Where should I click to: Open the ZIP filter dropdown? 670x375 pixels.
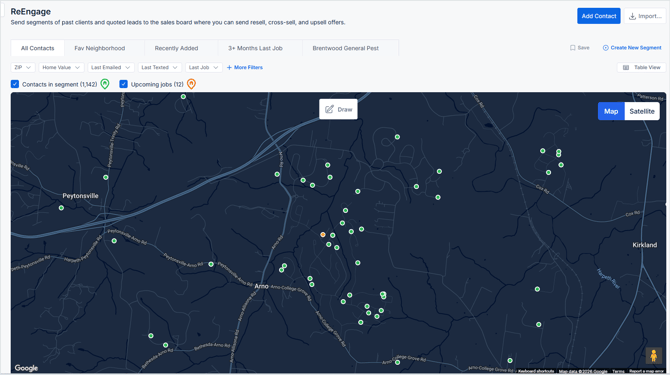[x=23, y=67]
